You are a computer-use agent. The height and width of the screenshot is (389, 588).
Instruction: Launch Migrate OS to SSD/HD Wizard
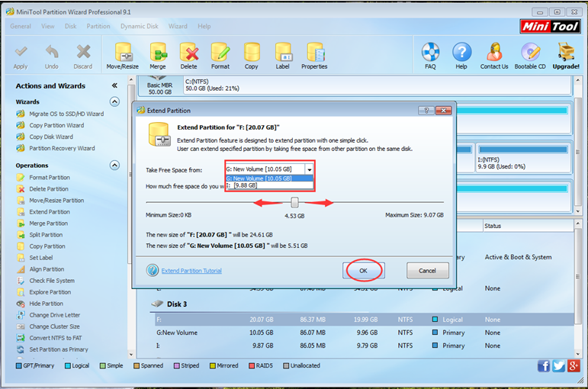tap(66, 114)
